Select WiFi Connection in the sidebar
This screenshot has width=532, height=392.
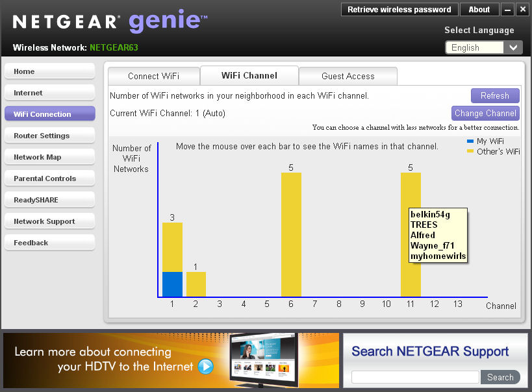point(50,114)
